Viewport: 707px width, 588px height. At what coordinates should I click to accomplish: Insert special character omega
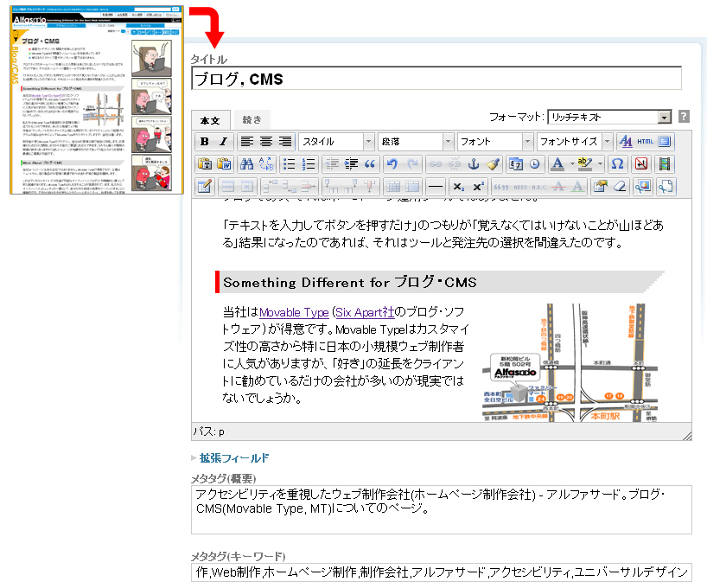(617, 163)
